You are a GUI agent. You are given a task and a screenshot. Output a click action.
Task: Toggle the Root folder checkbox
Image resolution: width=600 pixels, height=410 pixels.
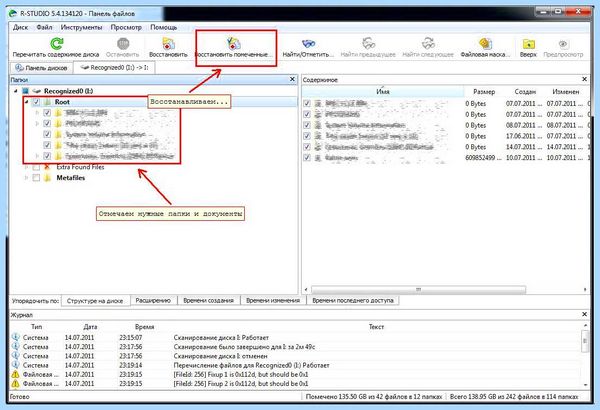coord(36,102)
